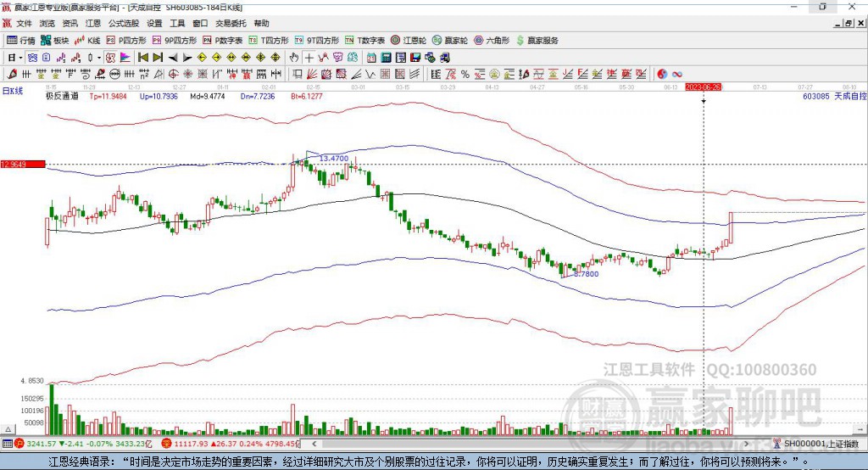This screenshot has width=868, height=470.
Task: Open the 文件 menu
Action: point(25,23)
